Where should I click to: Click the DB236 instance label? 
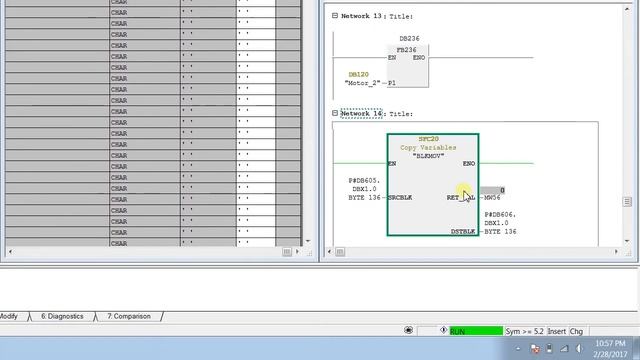point(409,38)
